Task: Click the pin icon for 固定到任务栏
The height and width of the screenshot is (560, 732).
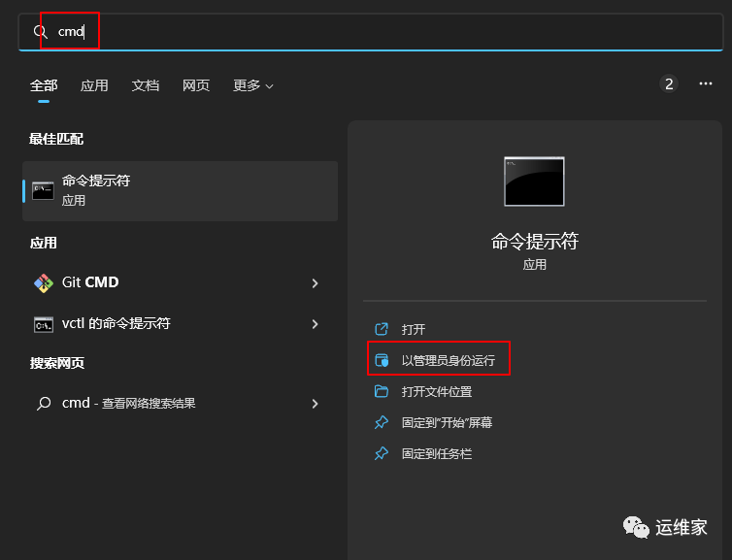Action: (382, 453)
